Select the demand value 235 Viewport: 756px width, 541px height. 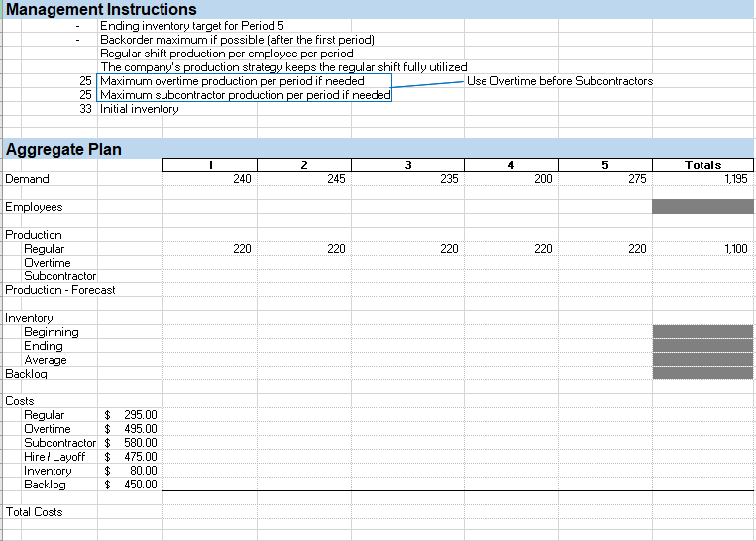click(449, 179)
